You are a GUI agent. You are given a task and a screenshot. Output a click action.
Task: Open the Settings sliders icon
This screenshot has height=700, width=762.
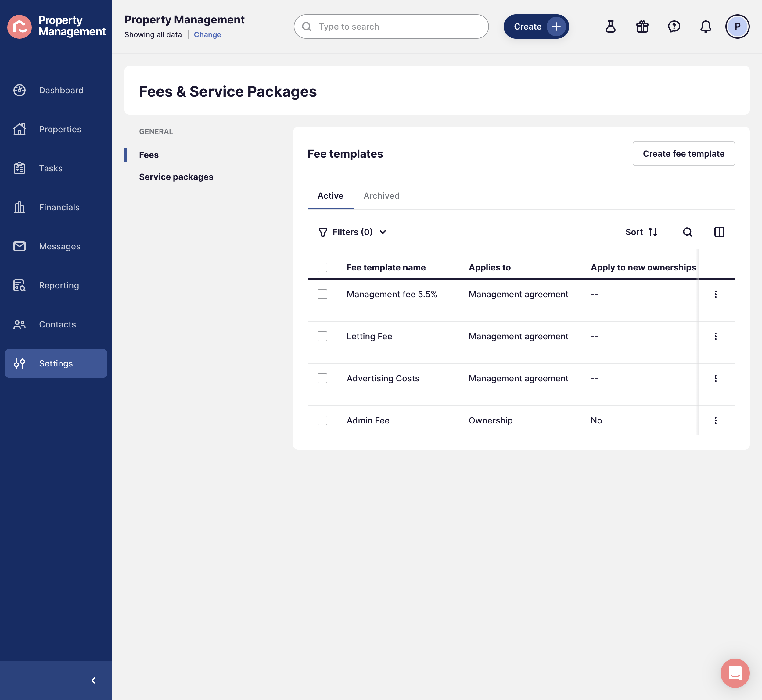(19, 363)
